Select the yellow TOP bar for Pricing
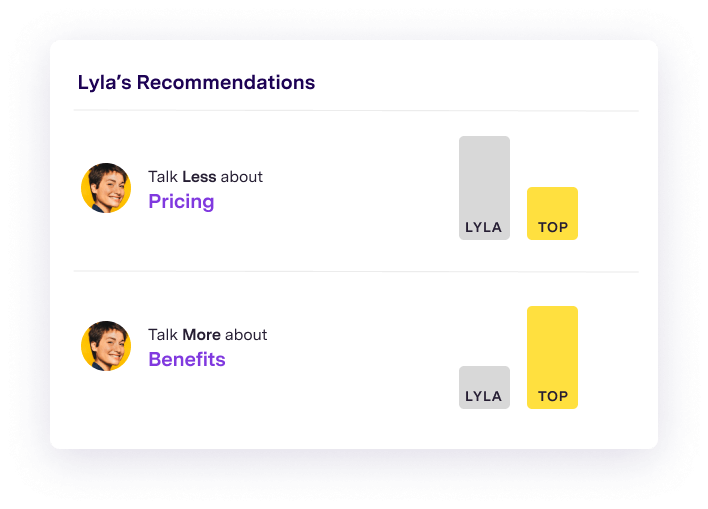This screenshot has width=708, height=509. (552, 213)
